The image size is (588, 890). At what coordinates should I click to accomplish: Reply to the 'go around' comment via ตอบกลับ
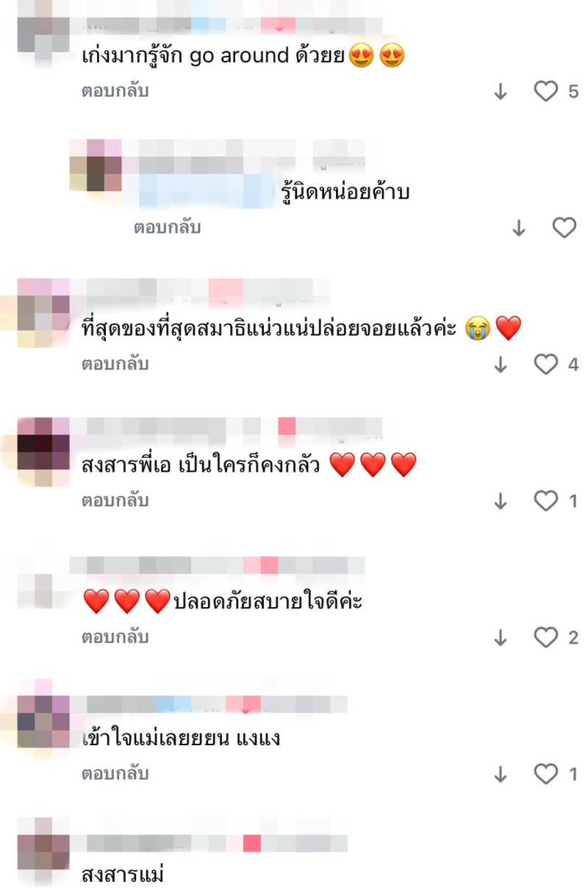pyautogui.click(x=115, y=91)
